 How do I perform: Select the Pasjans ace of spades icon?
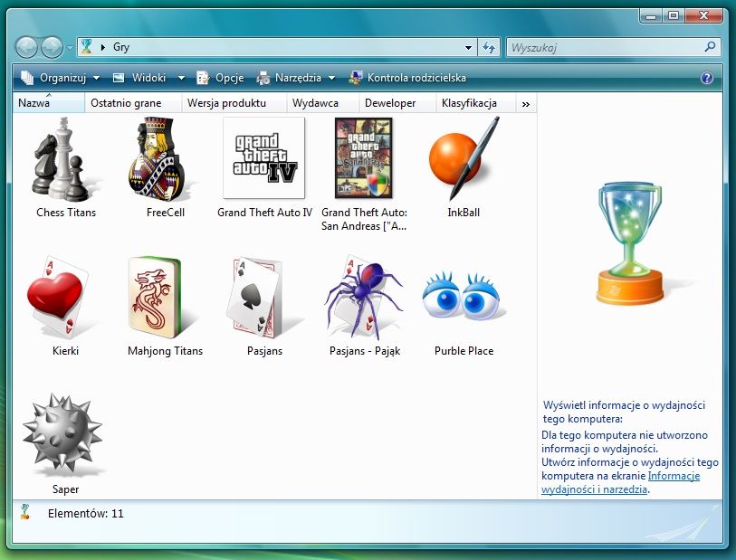[256, 297]
